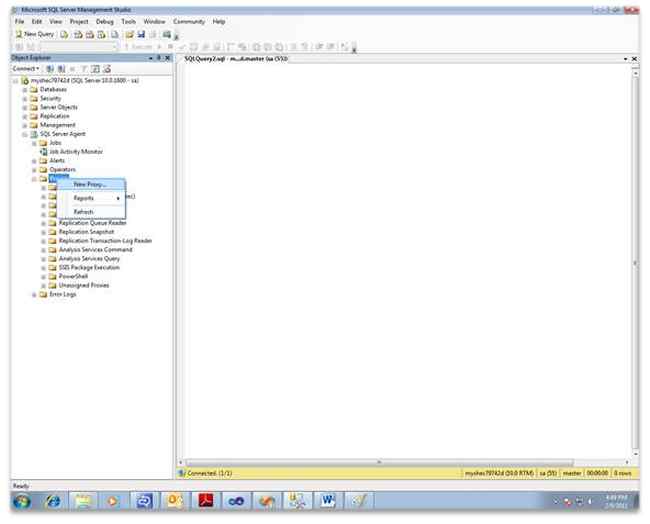The height and width of the screenshot is (524, 650).
Task: Open the Reports submenu in context menu
Action: point(91,198)
